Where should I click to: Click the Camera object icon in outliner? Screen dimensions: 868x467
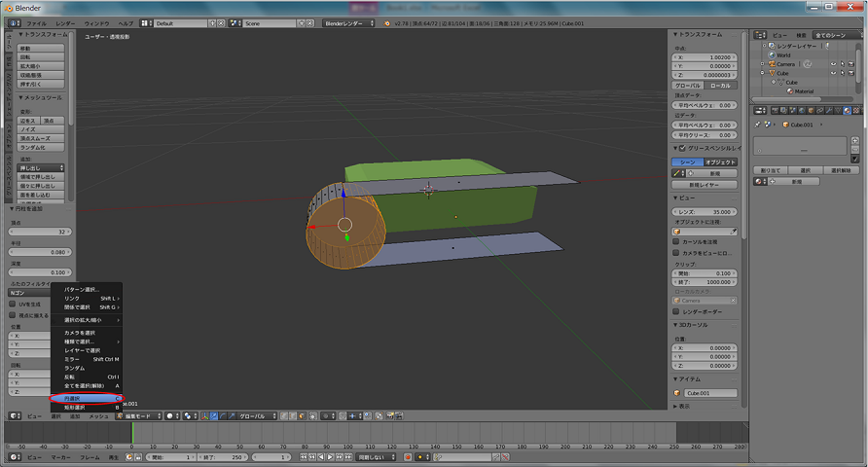[771, 64]
